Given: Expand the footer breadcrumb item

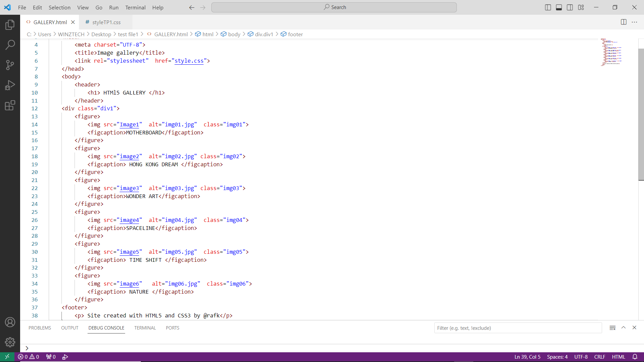Looking at the screenshot, I should point(295,34).
